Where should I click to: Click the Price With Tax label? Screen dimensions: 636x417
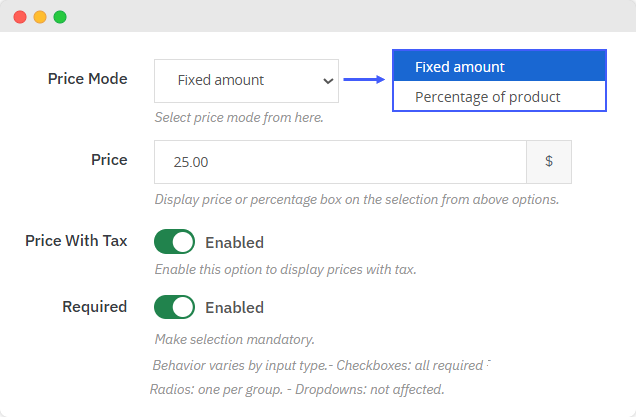point(76,241)
